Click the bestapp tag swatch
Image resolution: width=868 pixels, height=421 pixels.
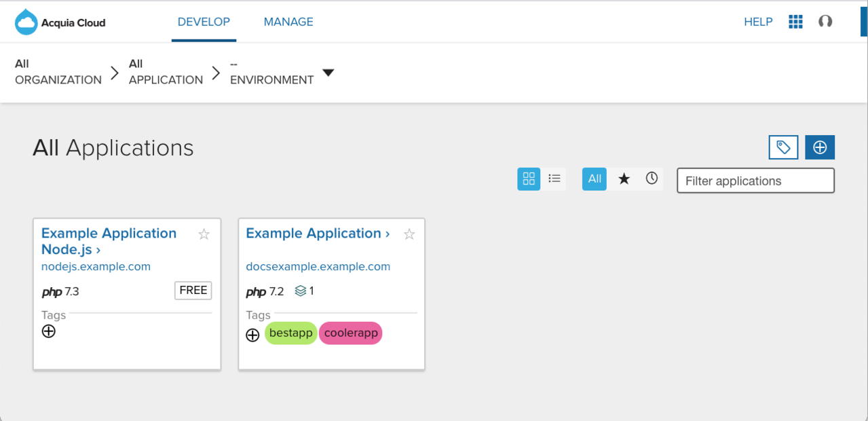click(290, 333)
